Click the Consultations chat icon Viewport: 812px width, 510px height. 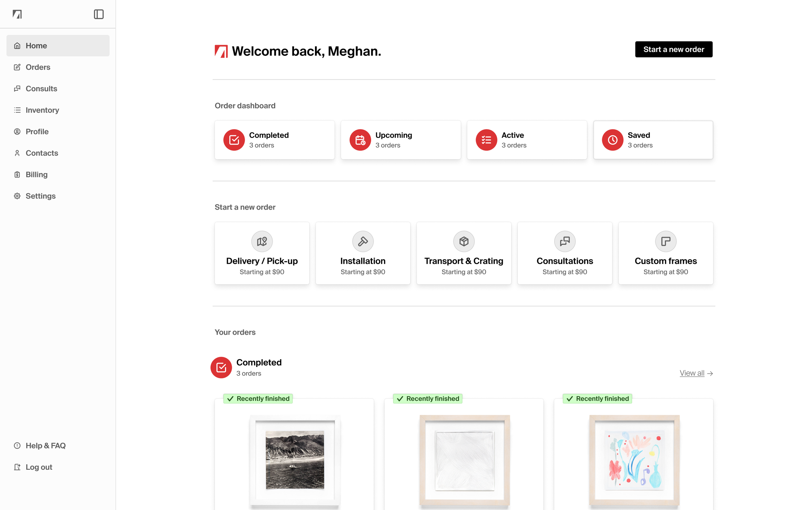(565, 241)
